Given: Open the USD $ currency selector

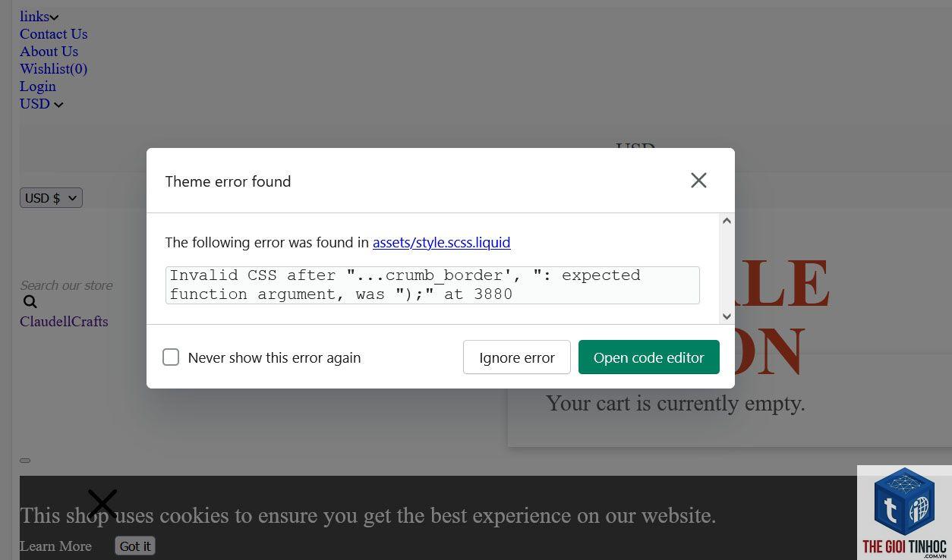Looking at the screenshot, I should (51, 198).
